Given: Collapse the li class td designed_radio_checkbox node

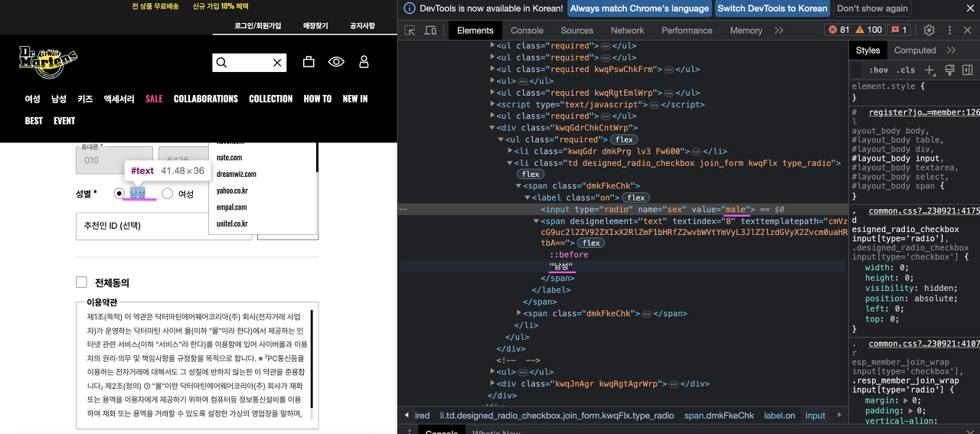Looking at the screenshot, I should [510, 163].
